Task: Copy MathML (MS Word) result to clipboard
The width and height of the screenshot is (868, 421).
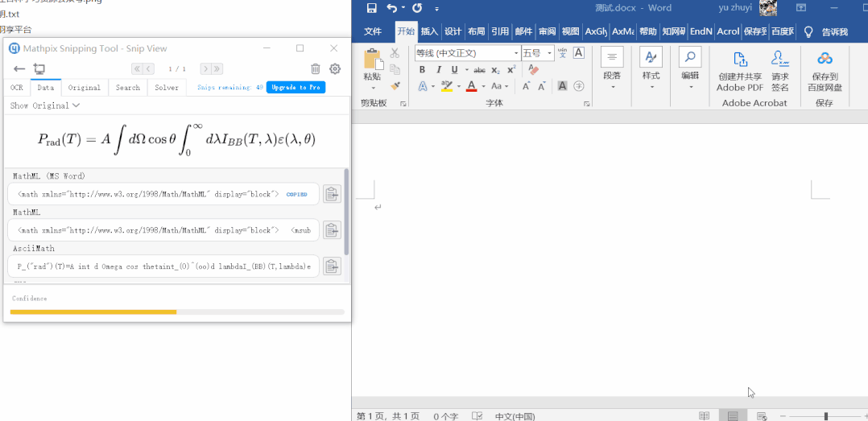Action: pos(332,194)
